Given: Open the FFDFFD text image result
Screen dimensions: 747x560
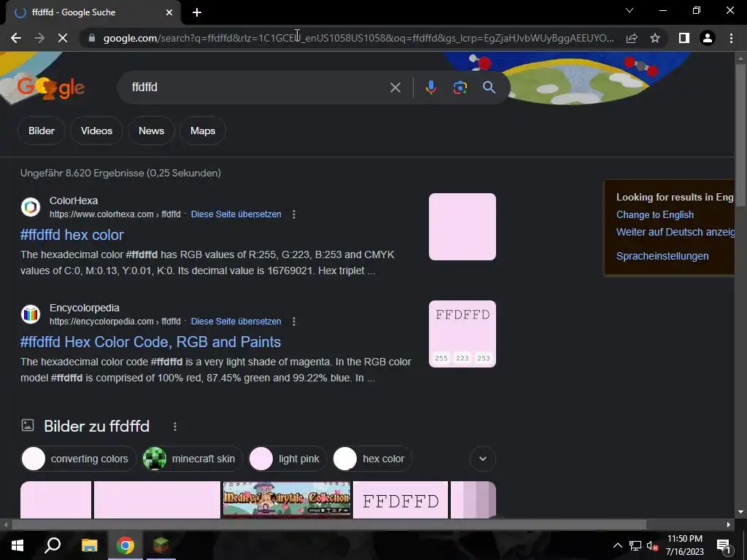Looking at the screenshot, I should (400, 499).
